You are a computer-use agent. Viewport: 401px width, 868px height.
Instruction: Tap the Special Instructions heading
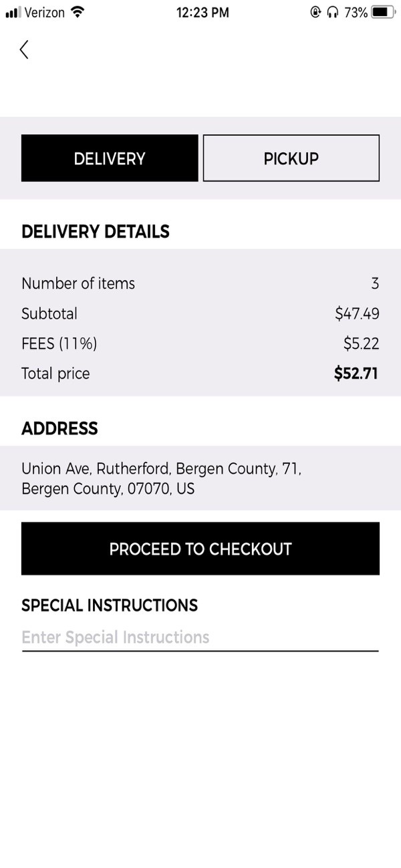(110, 605)
